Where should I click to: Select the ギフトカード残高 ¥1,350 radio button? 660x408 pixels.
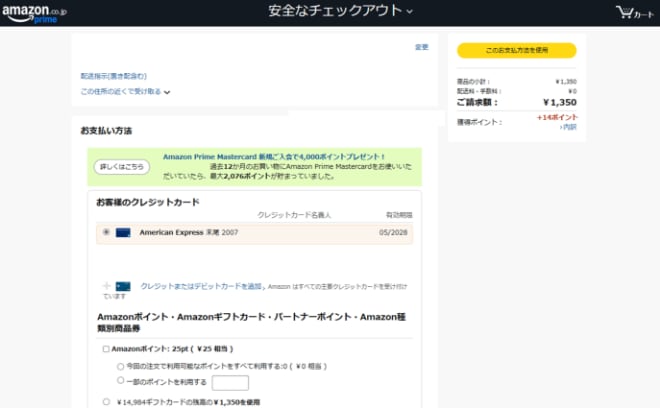[x=106, y=402]
